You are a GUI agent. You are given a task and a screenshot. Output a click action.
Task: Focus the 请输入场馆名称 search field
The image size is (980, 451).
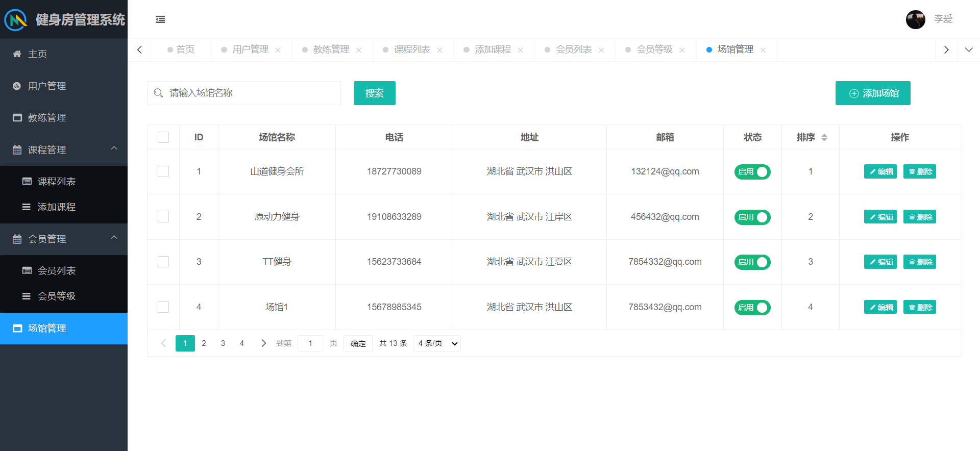pos(244,93)
